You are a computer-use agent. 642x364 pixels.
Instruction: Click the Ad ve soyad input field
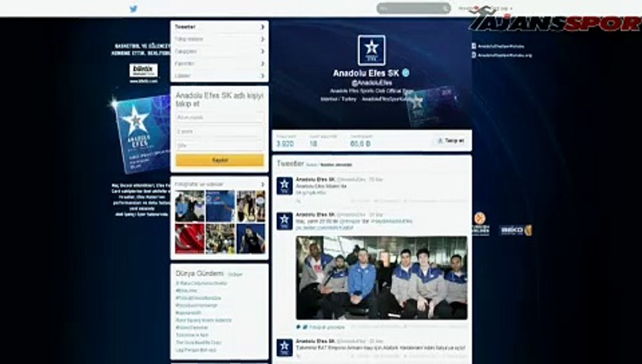click(x=220, y=117)
